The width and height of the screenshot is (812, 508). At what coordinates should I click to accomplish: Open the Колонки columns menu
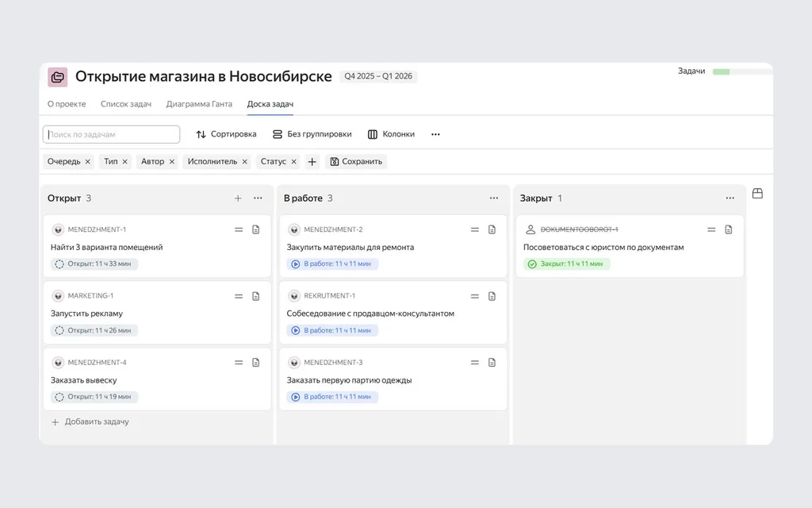click(x=391, y=134)
